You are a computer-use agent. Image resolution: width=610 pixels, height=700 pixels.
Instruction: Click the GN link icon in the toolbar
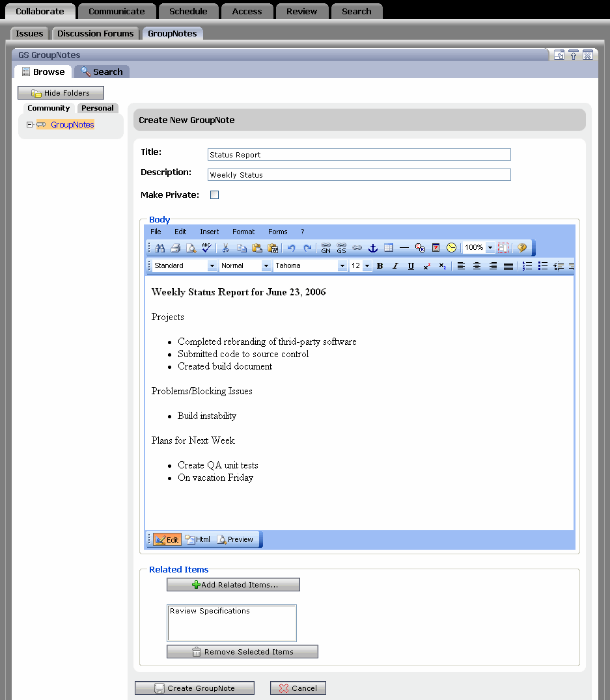pyautogui.click(x=326, y=248)
